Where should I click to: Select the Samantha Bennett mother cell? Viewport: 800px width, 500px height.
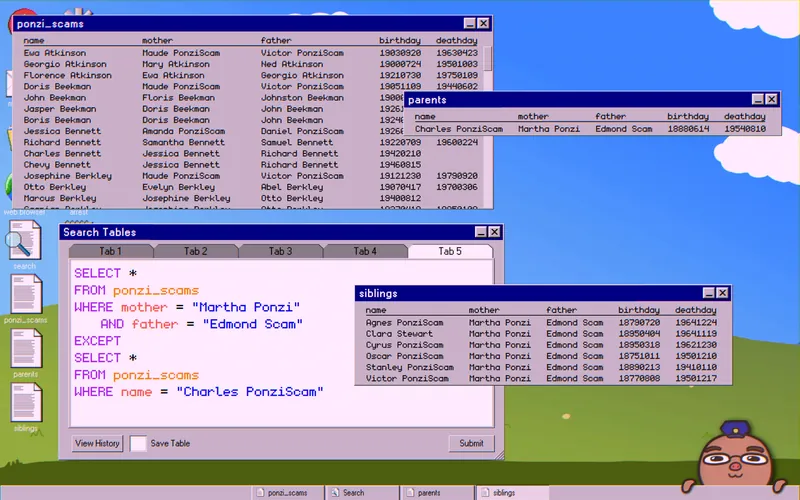[183, 142]
